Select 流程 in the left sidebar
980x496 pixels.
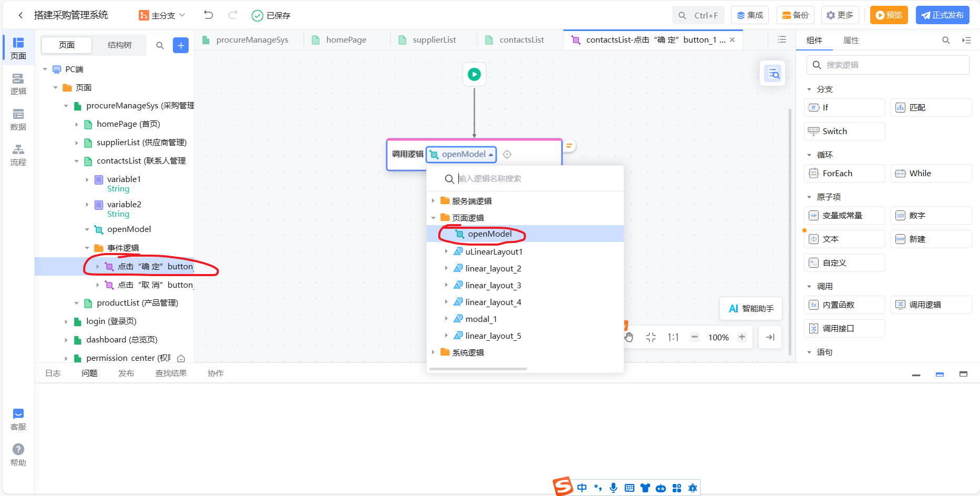(18, 155)
